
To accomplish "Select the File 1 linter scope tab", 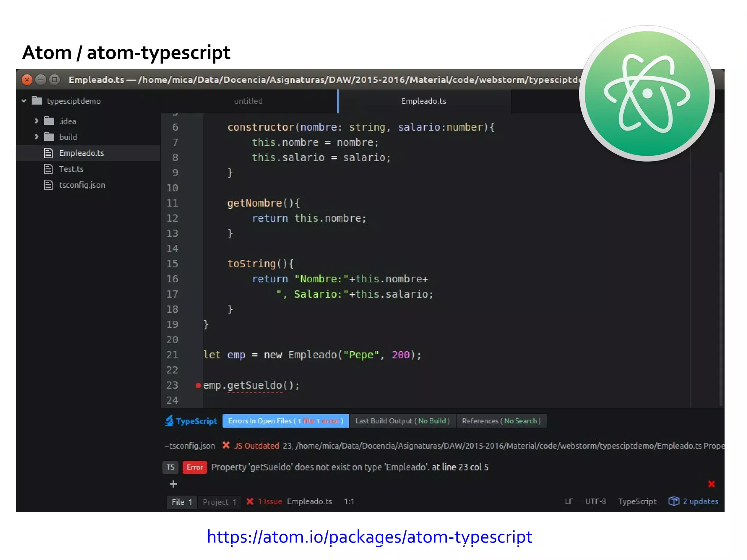I will [182, 502].
